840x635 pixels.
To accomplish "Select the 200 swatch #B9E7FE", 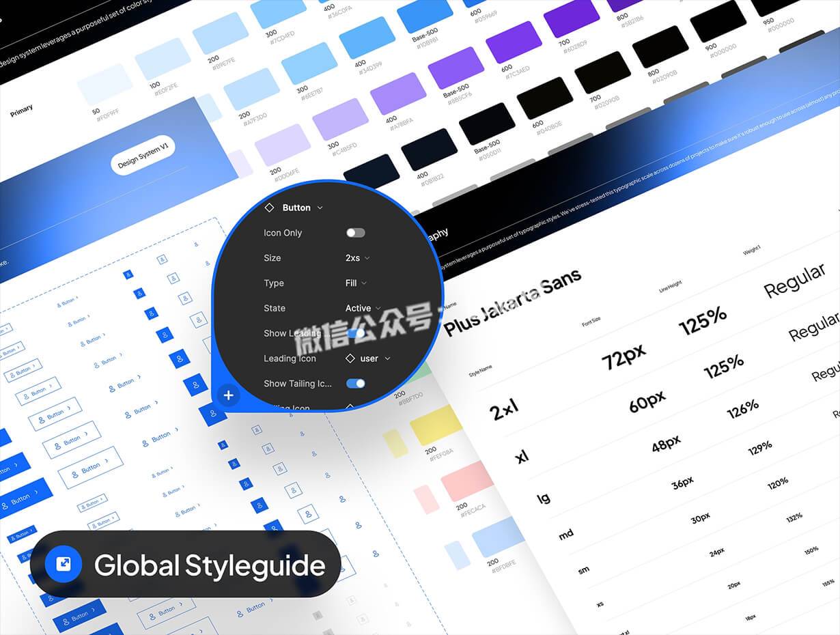I will (220, 33).
